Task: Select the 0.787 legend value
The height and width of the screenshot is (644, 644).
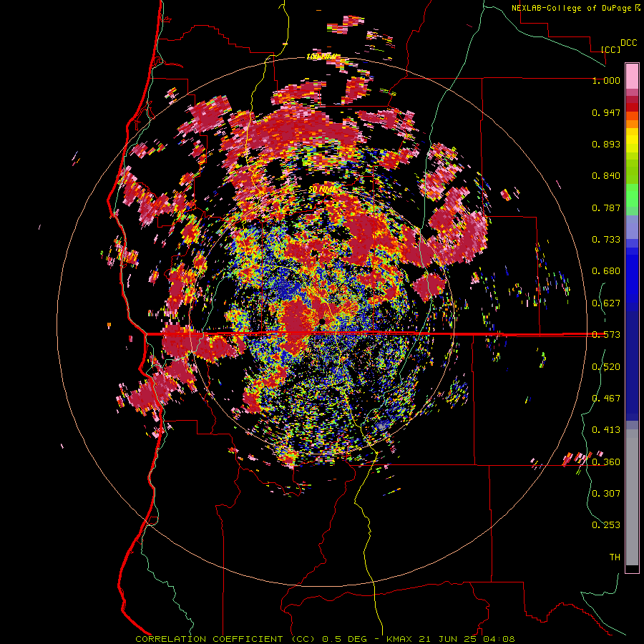Action: pos(606,208)
